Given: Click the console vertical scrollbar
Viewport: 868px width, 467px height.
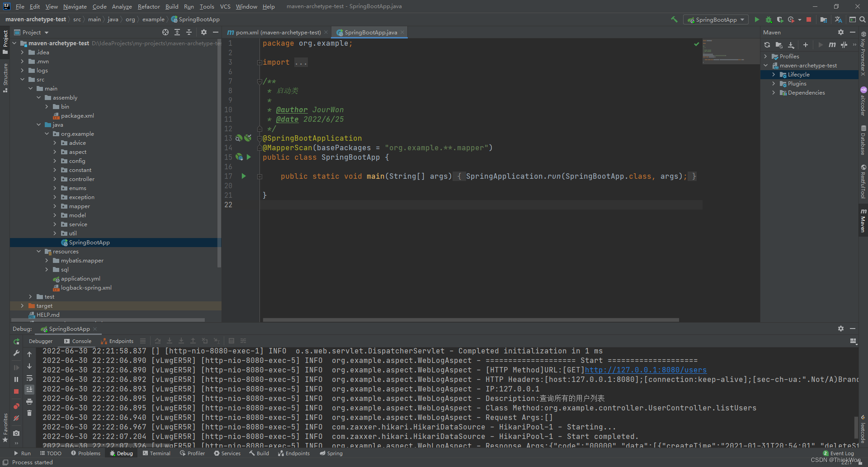Looking at the screenshot, I should (x=856, y=427).
